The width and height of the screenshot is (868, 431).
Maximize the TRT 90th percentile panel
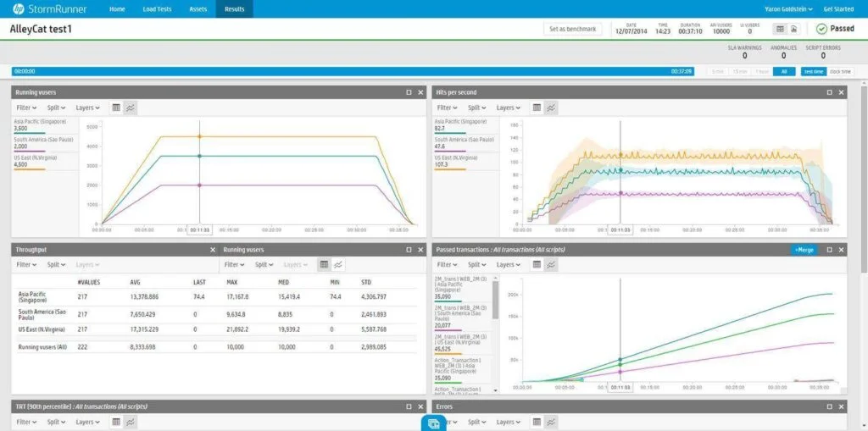tap(409, 406)
